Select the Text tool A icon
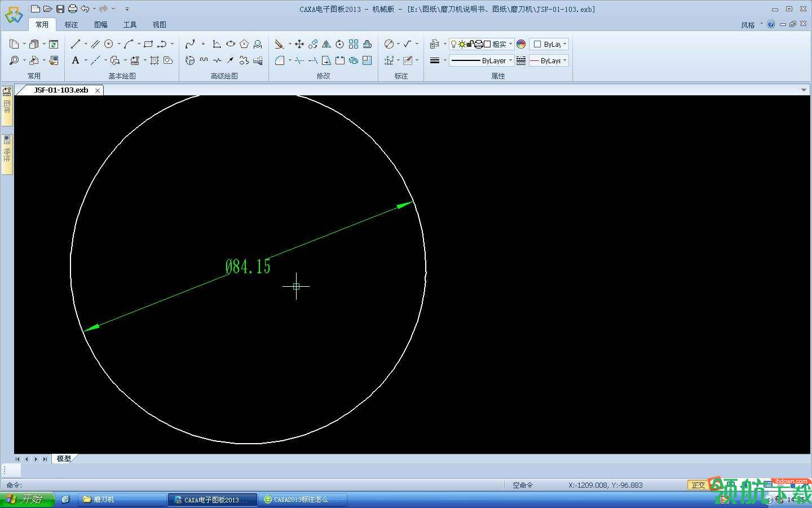The image size is (812, 508). 76,60
